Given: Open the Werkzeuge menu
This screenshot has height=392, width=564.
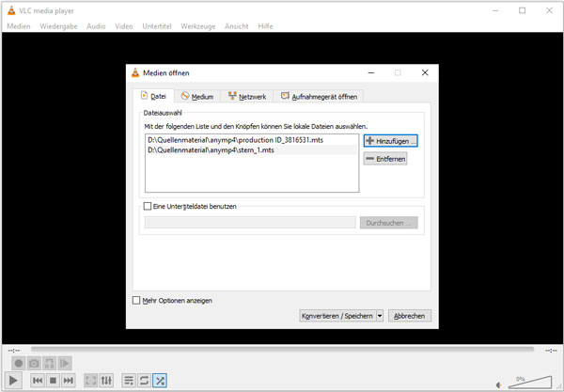Looking at the screenshot, I should (x=198, y=26).
